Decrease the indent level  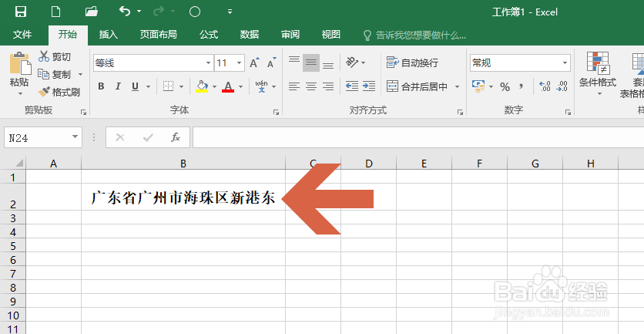pyautogui.click(x=352, y=86)
